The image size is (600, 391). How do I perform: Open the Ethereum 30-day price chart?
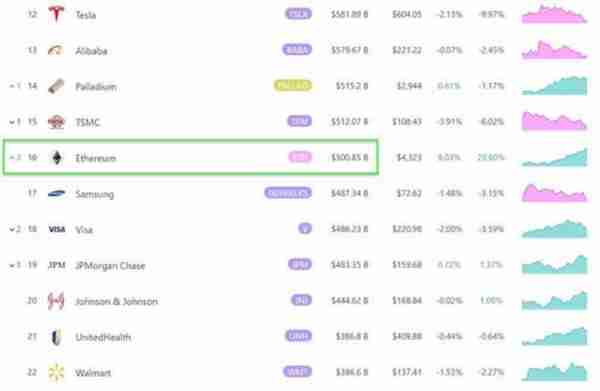554,157
